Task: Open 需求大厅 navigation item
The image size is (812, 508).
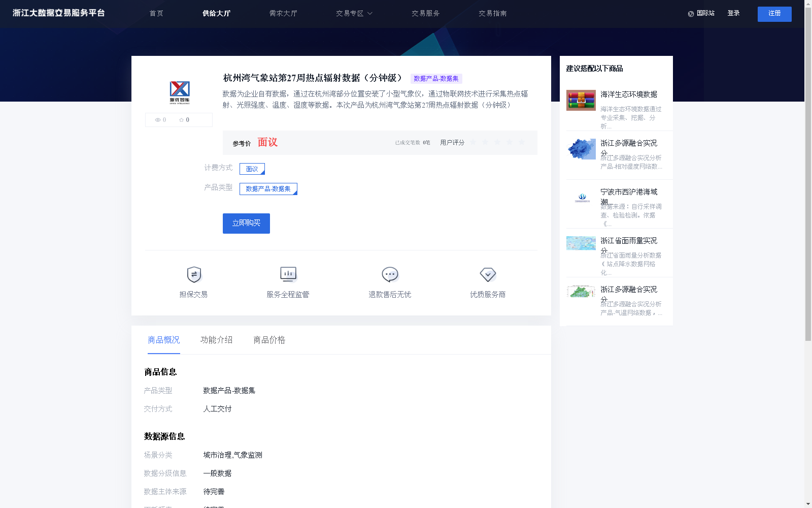Action: coord(283,14)
